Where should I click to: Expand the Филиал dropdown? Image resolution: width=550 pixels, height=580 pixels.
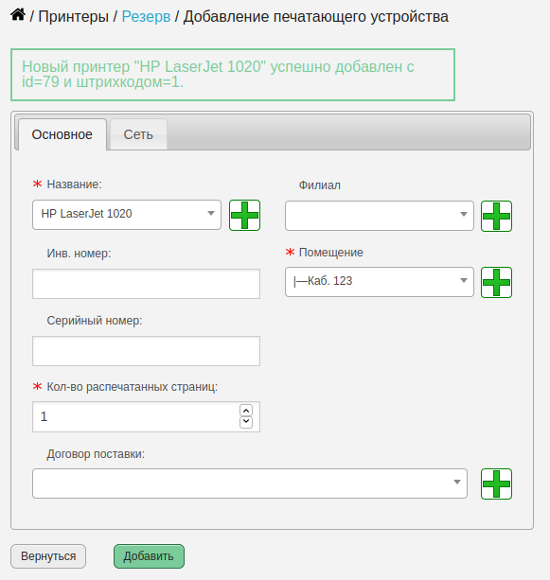379,216
